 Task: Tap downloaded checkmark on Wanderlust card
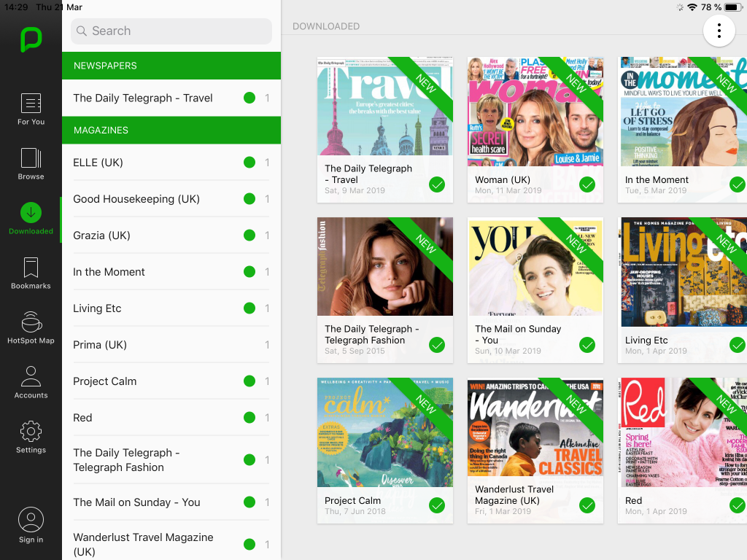pyautogui.click(x=587, y=505)
